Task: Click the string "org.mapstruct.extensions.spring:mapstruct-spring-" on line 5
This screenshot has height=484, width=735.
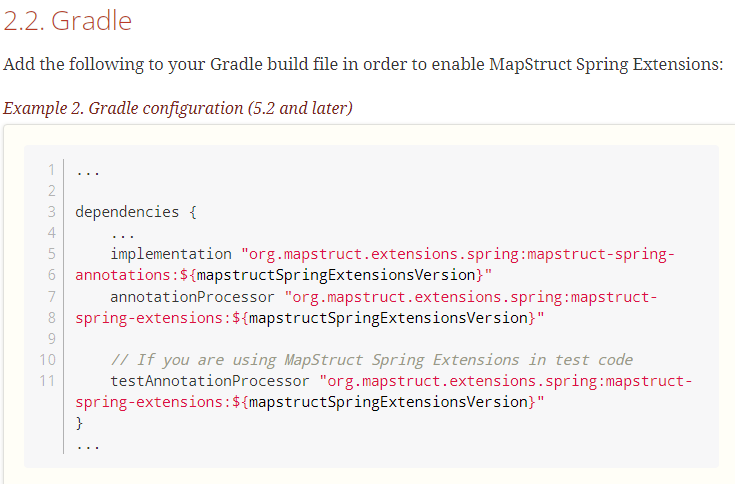Action: point(458,254)
